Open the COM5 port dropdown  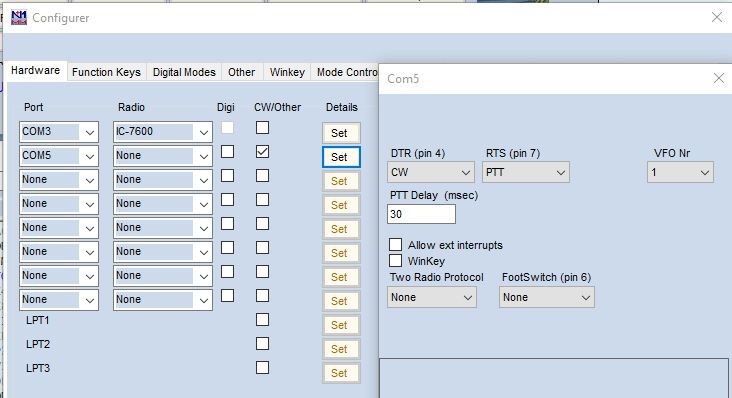click(59, 156)
